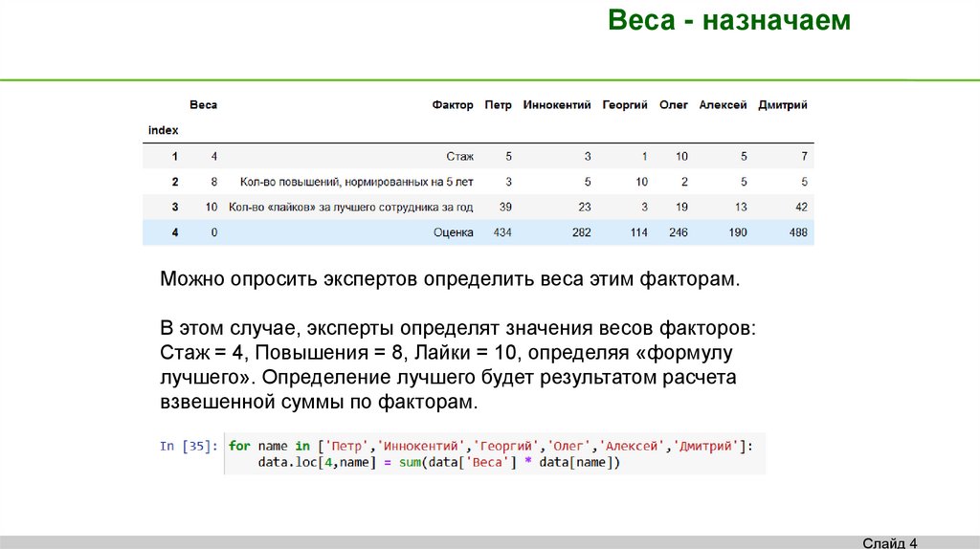The image size is (980, 549).
Task: Select index cell "3" of the лайков row
Action: [175, 207]
